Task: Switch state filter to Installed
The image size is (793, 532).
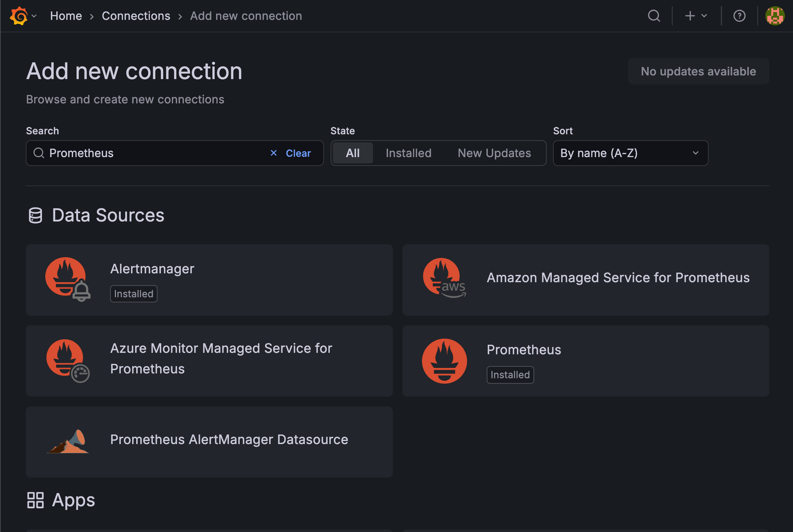Action: click(x=409, y=153)
